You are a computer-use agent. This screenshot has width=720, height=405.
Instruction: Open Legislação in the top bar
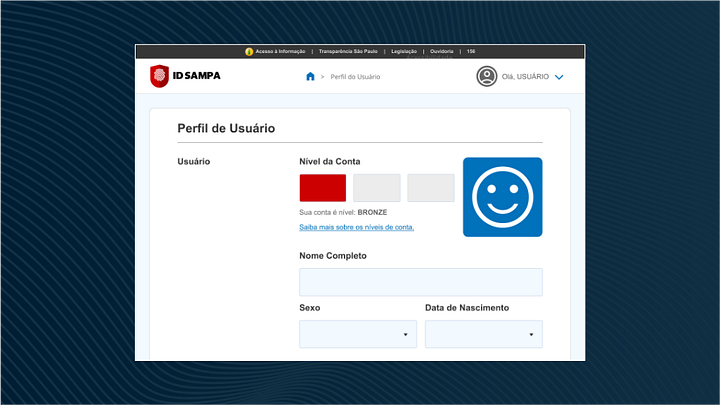(404, 51)
